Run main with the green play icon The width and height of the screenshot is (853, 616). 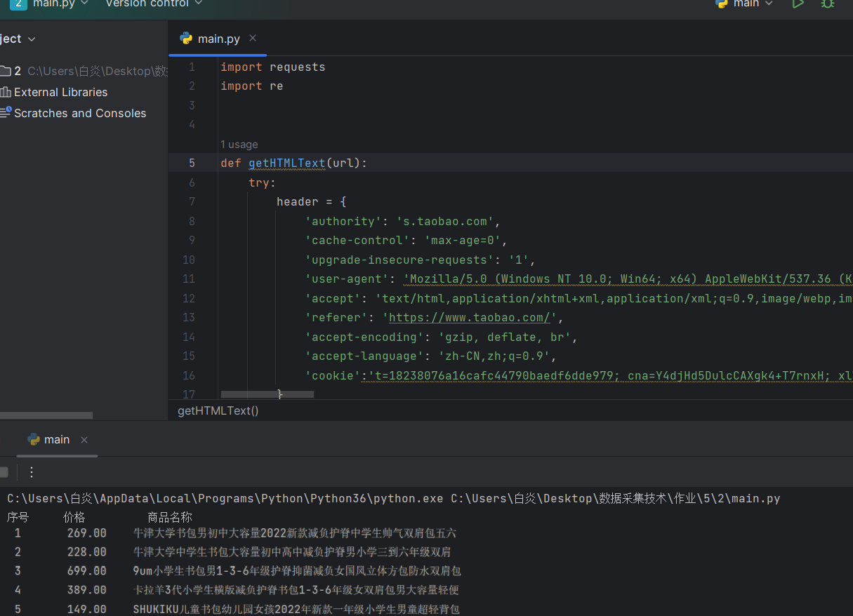798,4
